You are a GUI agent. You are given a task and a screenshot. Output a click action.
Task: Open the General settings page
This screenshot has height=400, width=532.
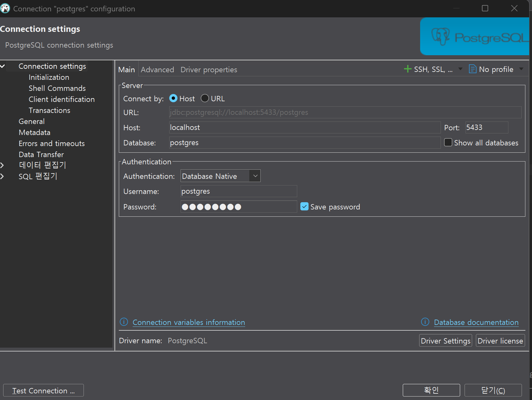pos(32,121)
